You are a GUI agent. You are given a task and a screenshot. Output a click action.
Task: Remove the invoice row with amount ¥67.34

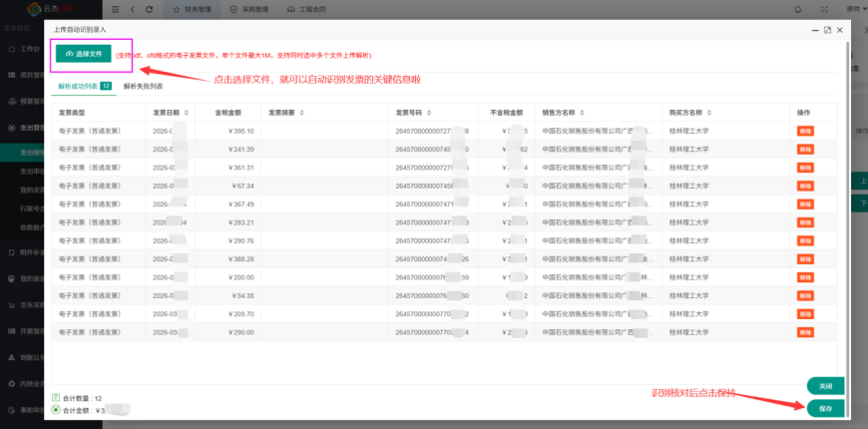click(x=805, y=186)
